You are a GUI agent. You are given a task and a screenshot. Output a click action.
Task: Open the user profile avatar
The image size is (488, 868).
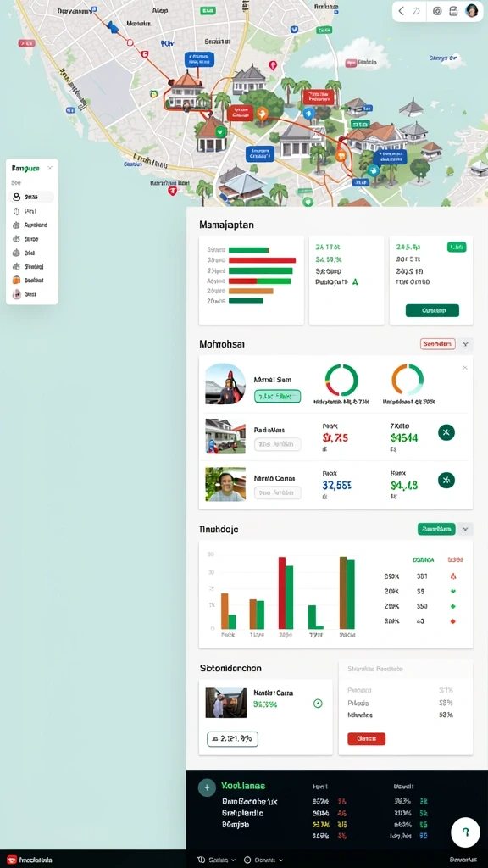tap(471, 10)
